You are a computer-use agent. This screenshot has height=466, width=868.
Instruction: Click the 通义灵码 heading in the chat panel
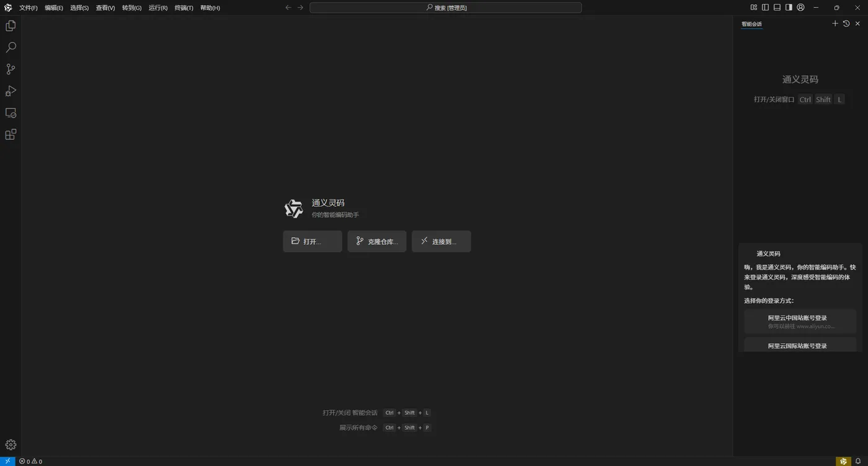800,79
